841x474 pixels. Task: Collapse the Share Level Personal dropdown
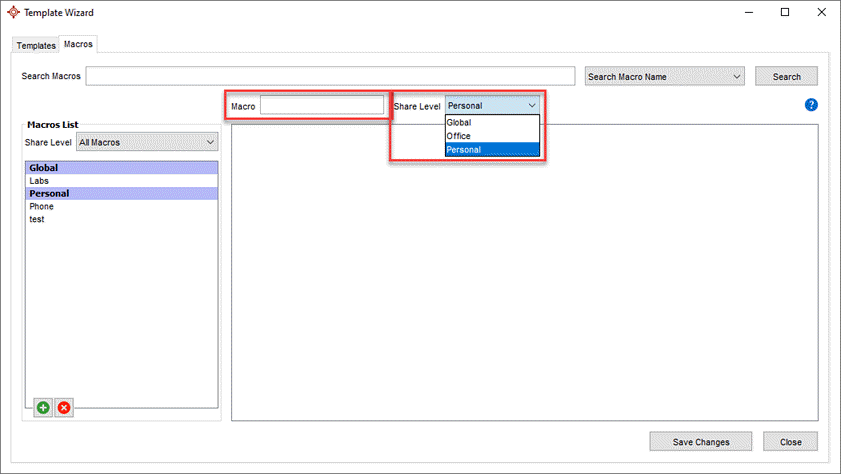pyautogui.click(x=492, y=105)
